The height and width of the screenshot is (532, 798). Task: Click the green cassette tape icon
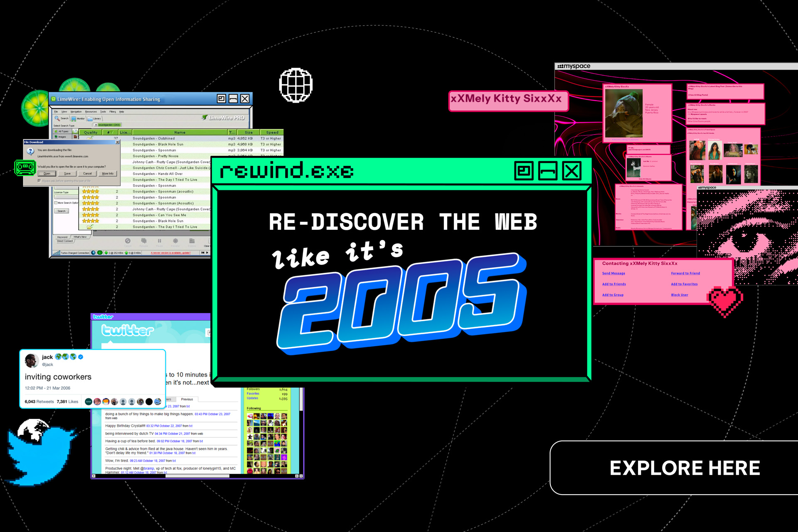25,167
